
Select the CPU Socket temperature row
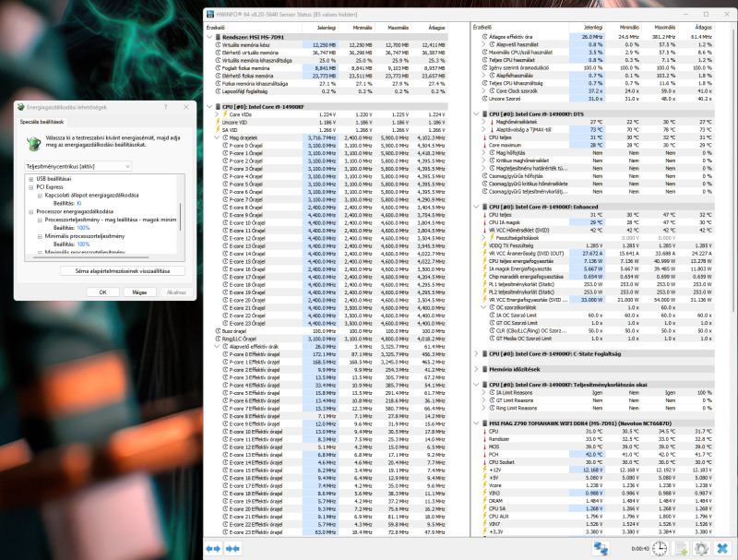click(x=597, y=462)
